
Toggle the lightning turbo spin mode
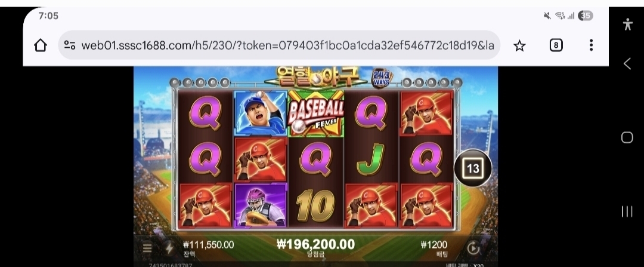pos(169,248)
